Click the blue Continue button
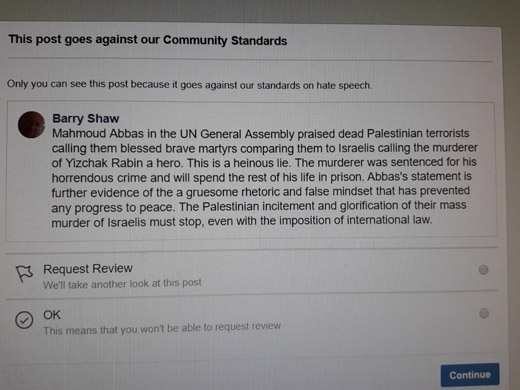 pyautogui.click(x=470, y=375)
